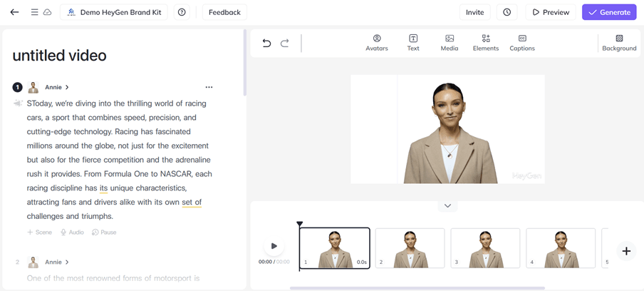This screenshot has height=291, width=644.
Task: Click the Generate button
Action: (x=609, y=12)
